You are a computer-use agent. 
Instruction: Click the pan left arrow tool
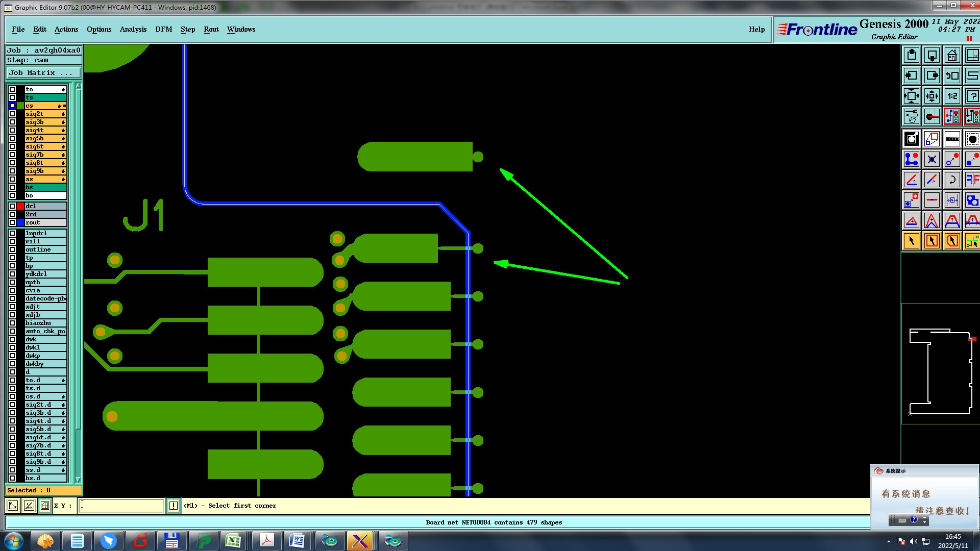point(912,76)
